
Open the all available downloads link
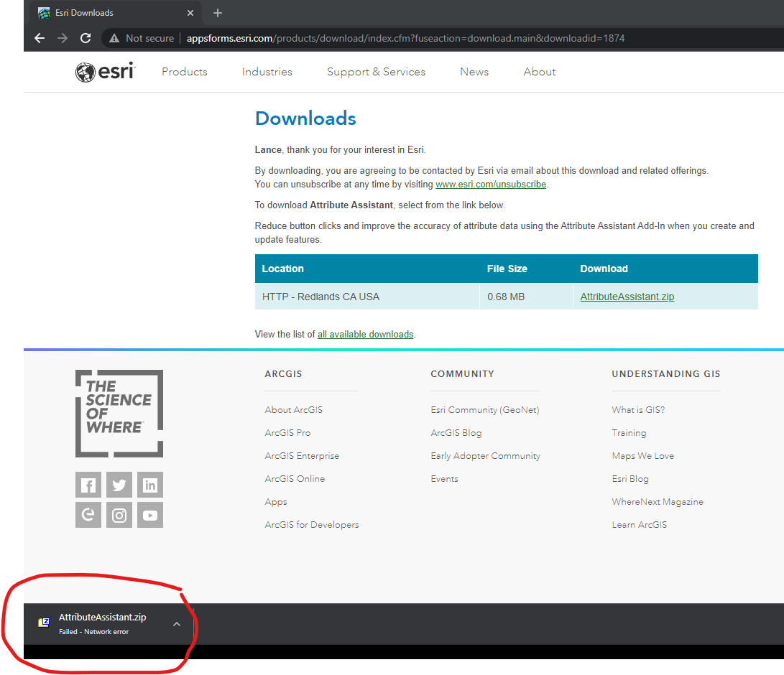tap(366, 334)
